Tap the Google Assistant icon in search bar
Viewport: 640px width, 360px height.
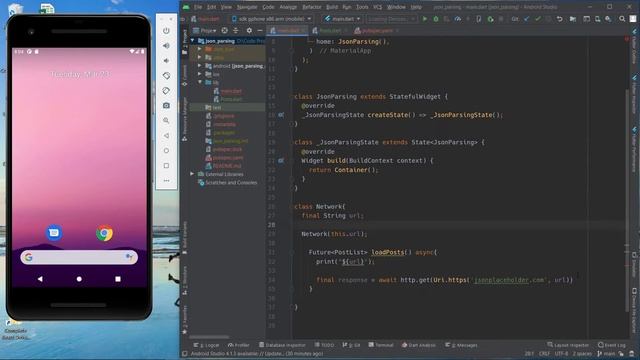tap(129, 257)
